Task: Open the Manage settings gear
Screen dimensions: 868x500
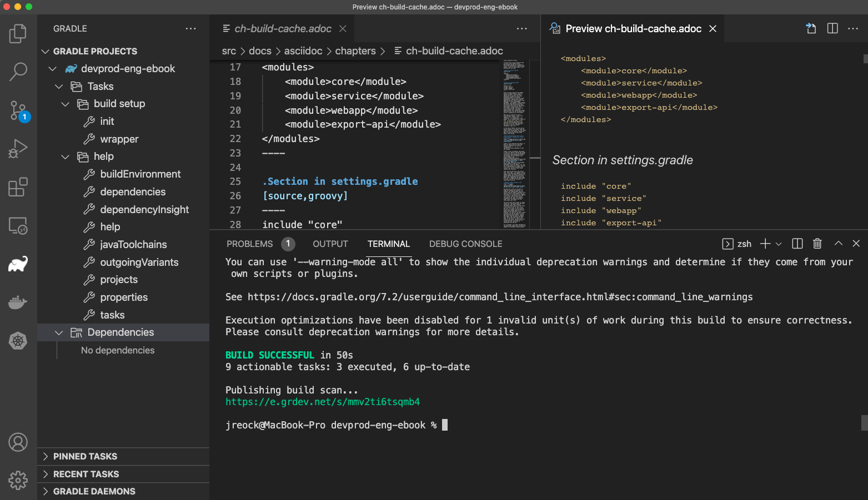Action: (x=18, y=481)
